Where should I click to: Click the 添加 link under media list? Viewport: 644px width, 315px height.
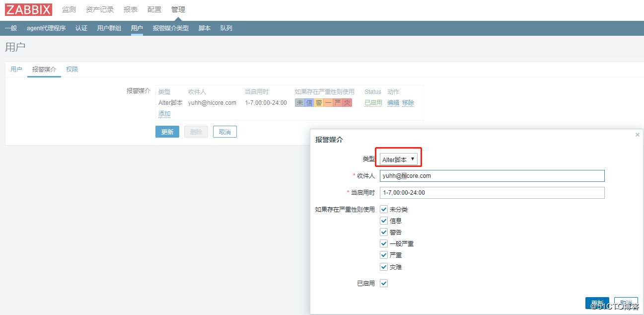tap(164, 114)
